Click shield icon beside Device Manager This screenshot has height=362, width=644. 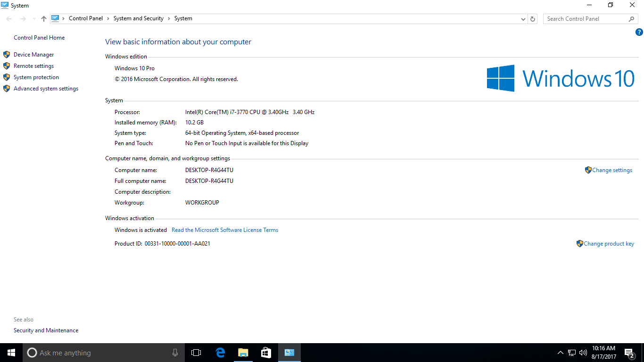click(7, 55)
